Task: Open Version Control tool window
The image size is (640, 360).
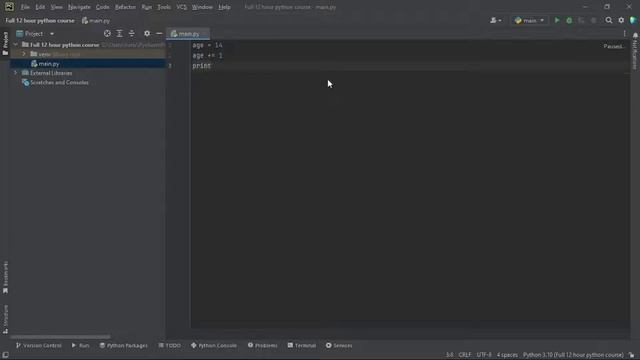Action: [38, 345]
